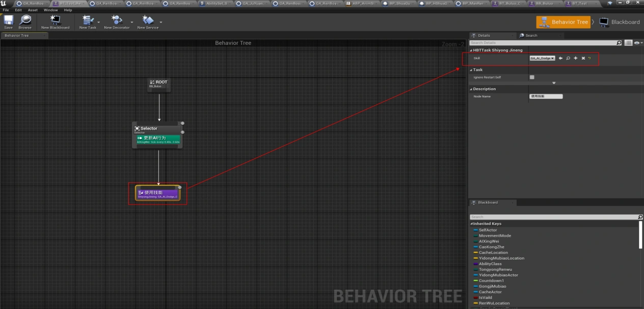Open the File menu
Image resolution: width=644 pixels, height=309 pixels.
(6, 10)
